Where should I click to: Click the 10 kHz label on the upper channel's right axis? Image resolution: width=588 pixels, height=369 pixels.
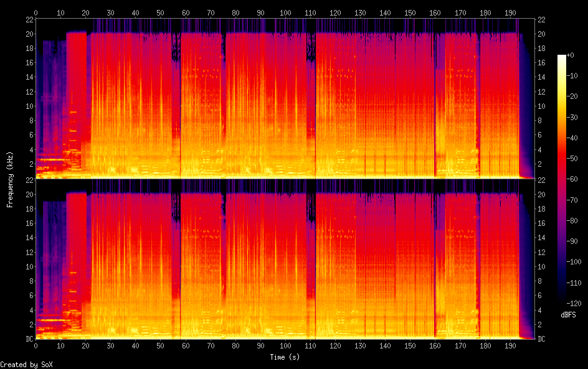[542, 106]
